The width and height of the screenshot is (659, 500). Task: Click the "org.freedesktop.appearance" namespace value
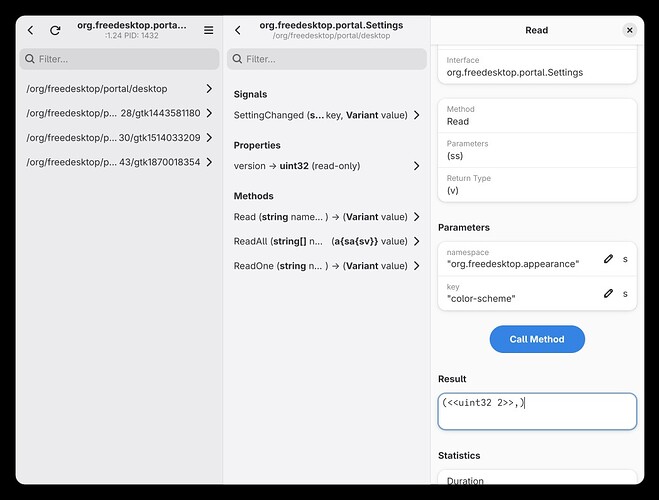[x=512, y=264]
